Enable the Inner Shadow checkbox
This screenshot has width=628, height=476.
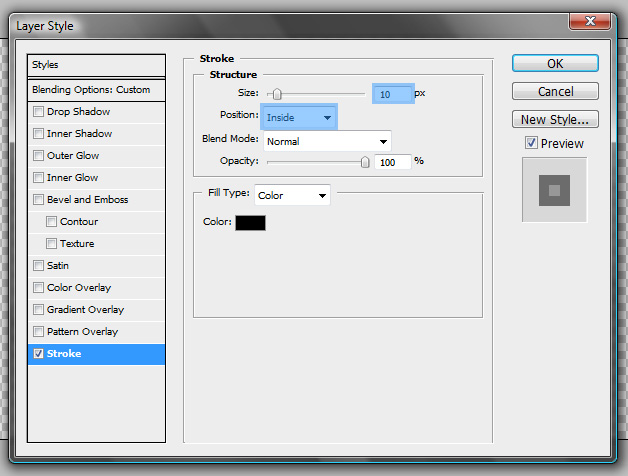38,133
